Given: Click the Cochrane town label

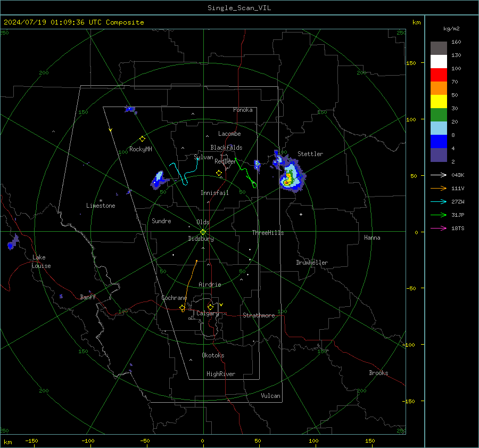Looking at the screenshot, I should click(174, 298).
